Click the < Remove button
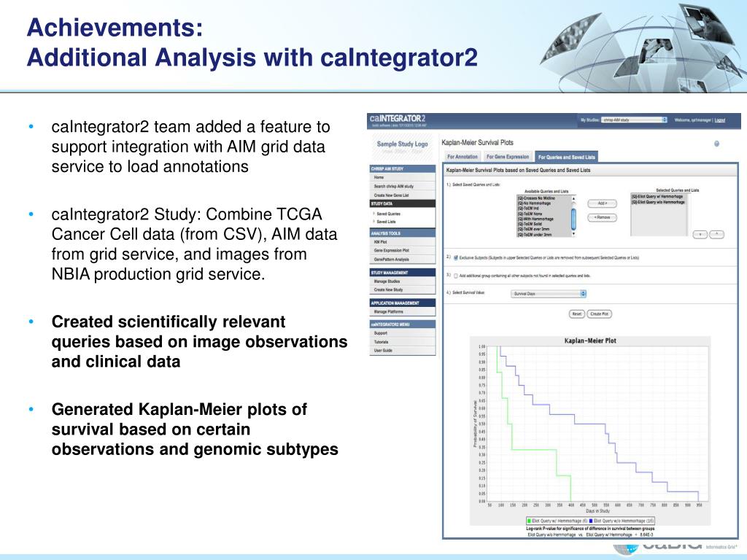This screenshot has width=747, height=560. 602,217
